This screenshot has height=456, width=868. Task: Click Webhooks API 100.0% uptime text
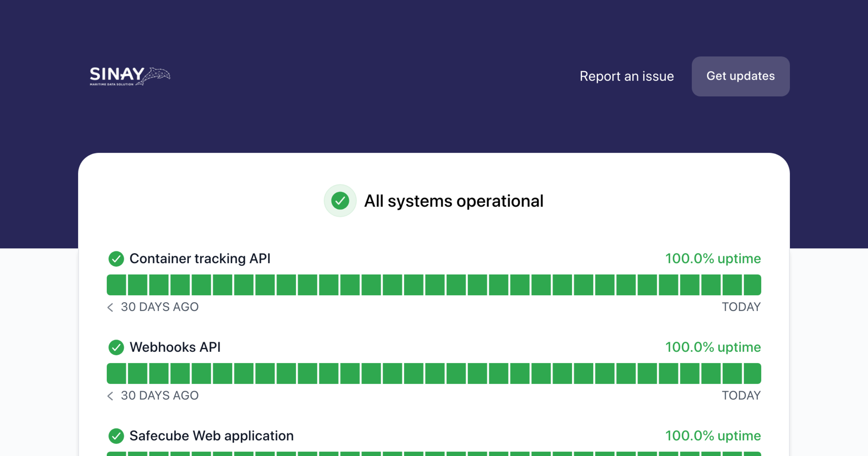713,347
